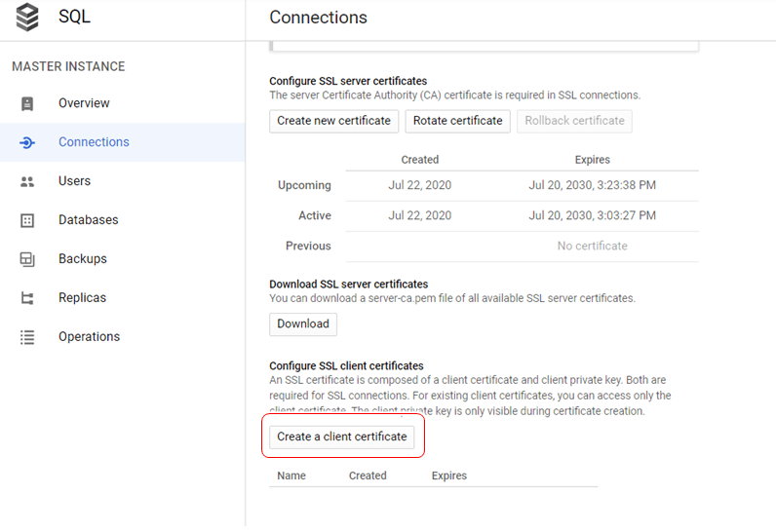Click the Connections sidebar icon

[27, 142]
